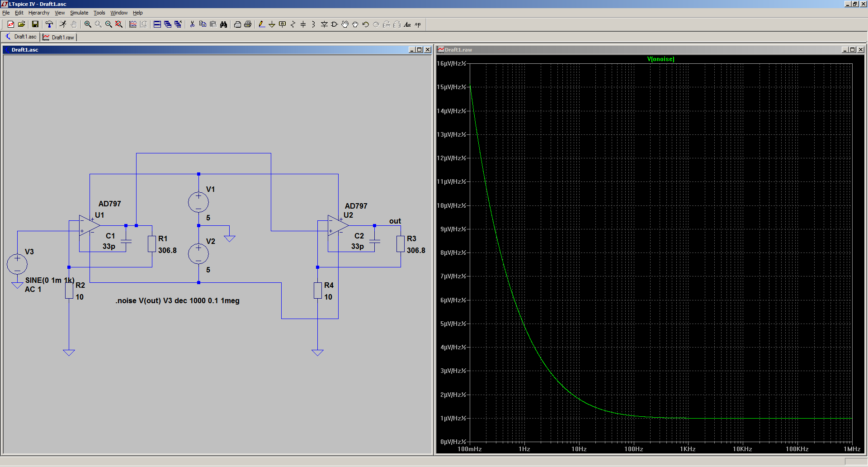Open Find with the binoculars icon
The height and width of the screenshot is (467, 868).
[x=223, y=24]
